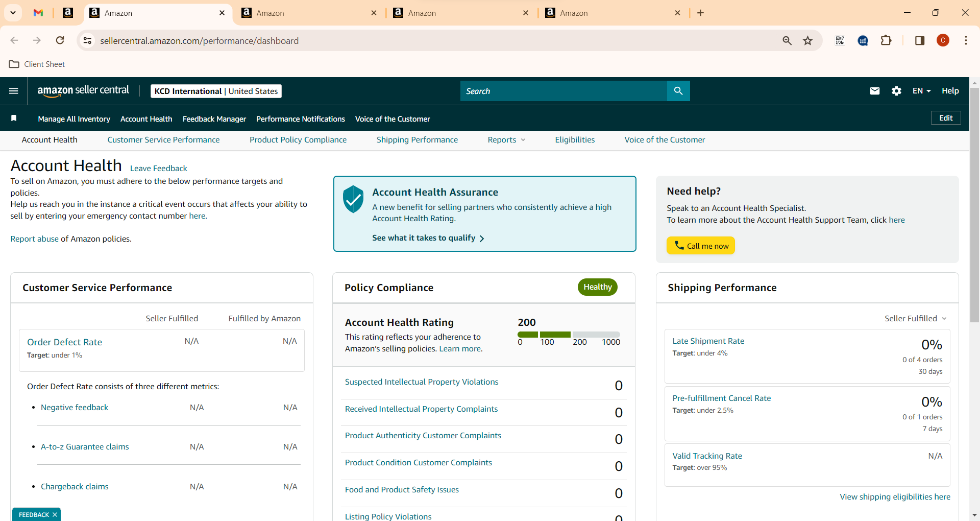Viewport: 980px width, 521px height.
Task: Open the Client Sheet bookmarks folder
Action: [x=37, y=64]
